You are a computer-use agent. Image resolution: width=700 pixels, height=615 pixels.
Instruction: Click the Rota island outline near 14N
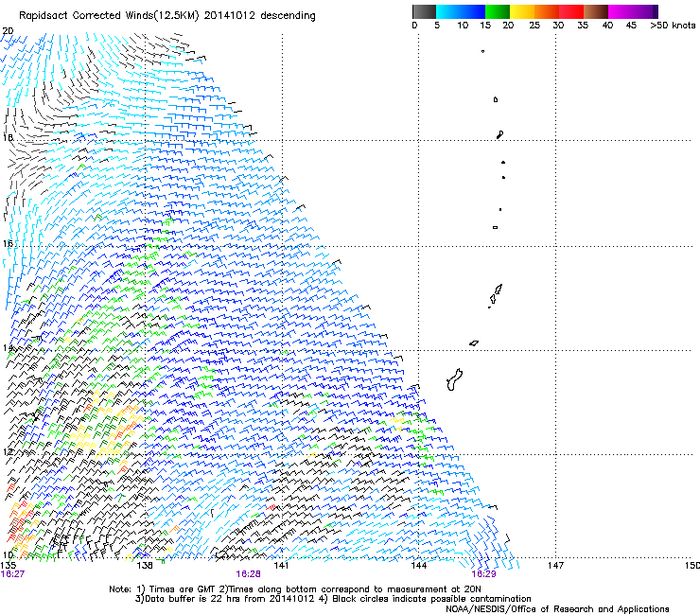coord(474,343)
